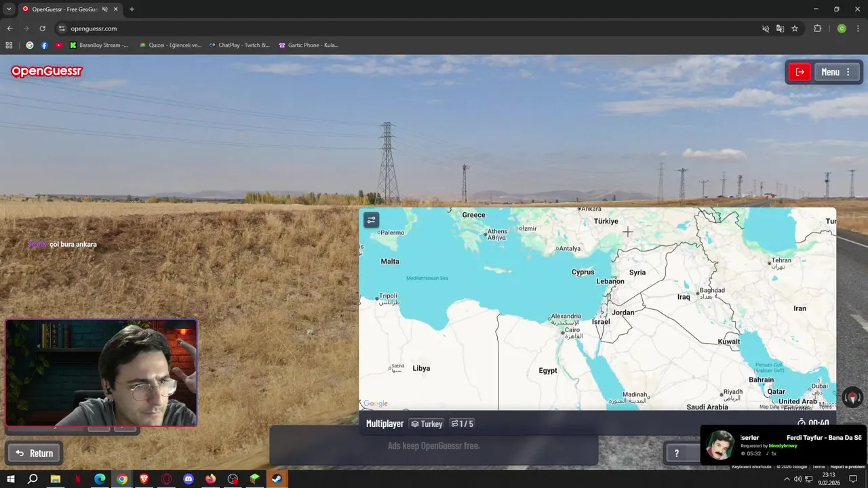This screenshot has width=868, height=488.
Task: Open Netflix from the taskbar
Action: pos(78,479)
